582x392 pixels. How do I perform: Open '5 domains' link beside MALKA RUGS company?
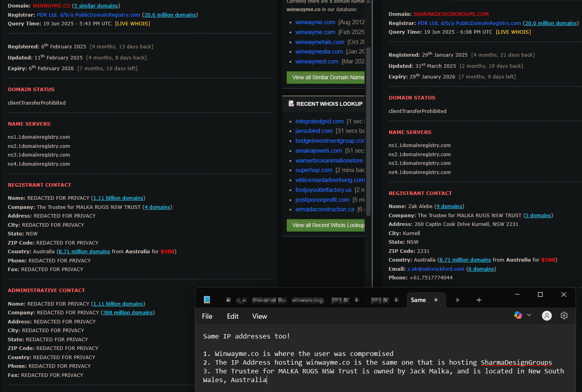click(538, 216)
